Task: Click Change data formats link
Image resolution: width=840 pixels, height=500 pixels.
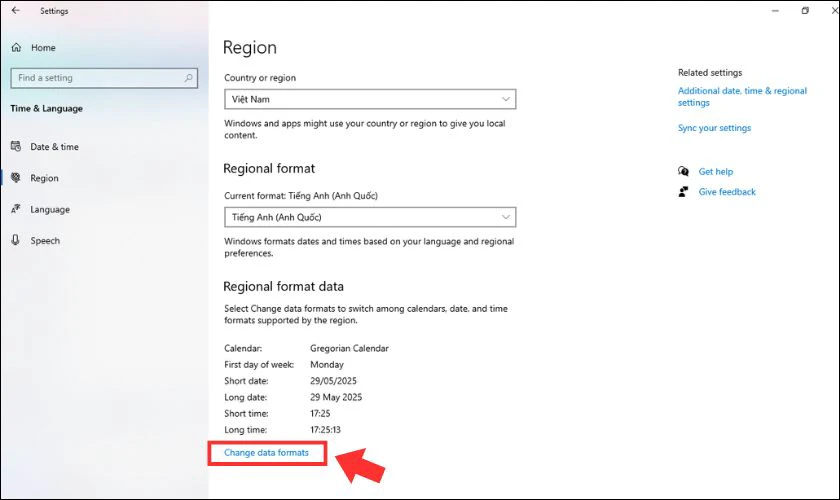Action: (x=266, y=453)
